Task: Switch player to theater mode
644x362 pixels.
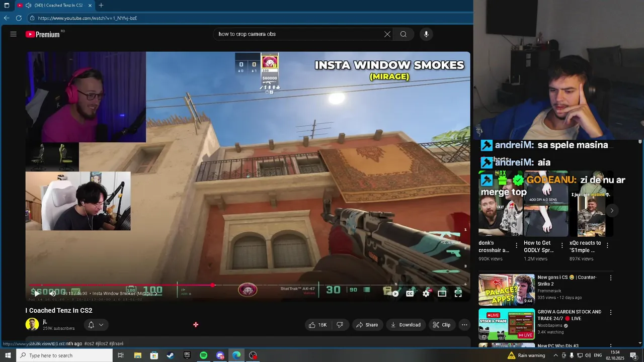Action: coord(442,294)
